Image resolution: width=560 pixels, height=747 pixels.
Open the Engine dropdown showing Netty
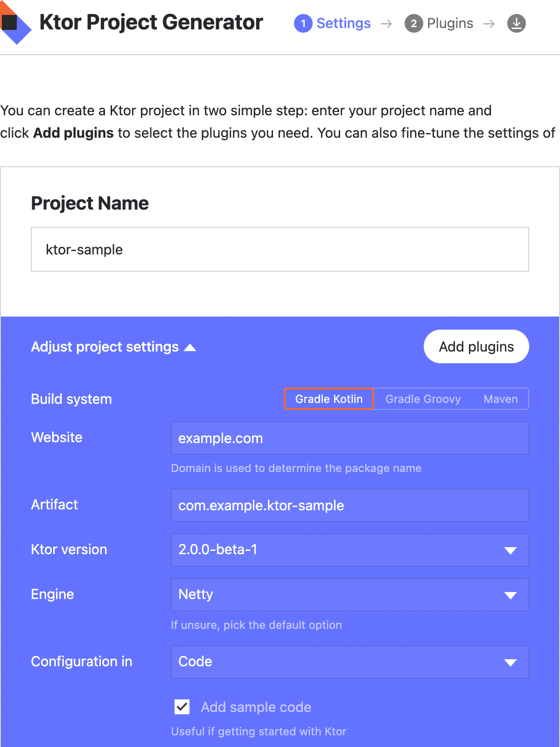point(350,595)
